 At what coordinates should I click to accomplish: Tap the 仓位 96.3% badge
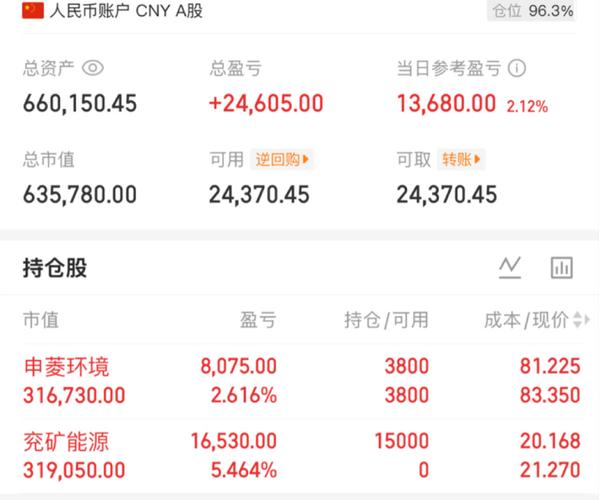coord(532,10)
